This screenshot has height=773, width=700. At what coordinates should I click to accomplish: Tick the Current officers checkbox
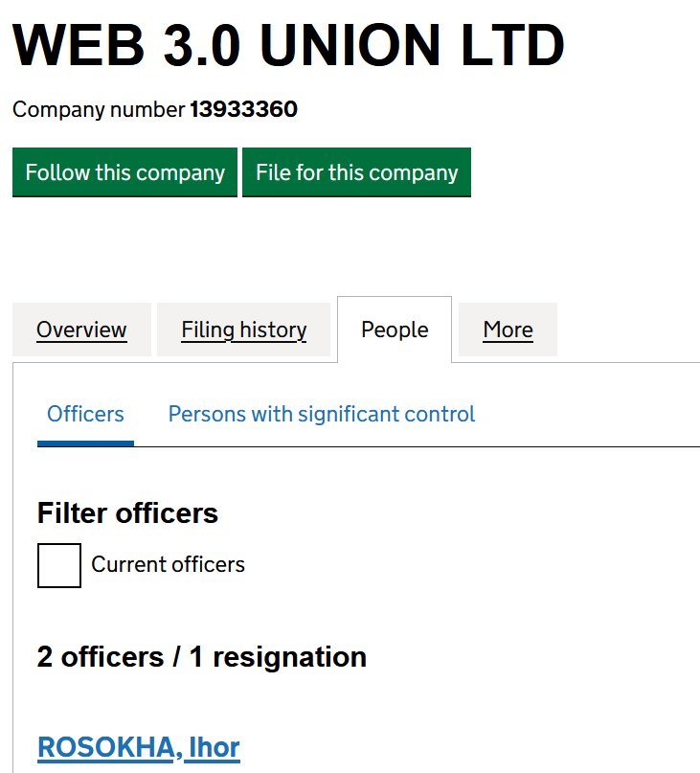pos(59,565)
